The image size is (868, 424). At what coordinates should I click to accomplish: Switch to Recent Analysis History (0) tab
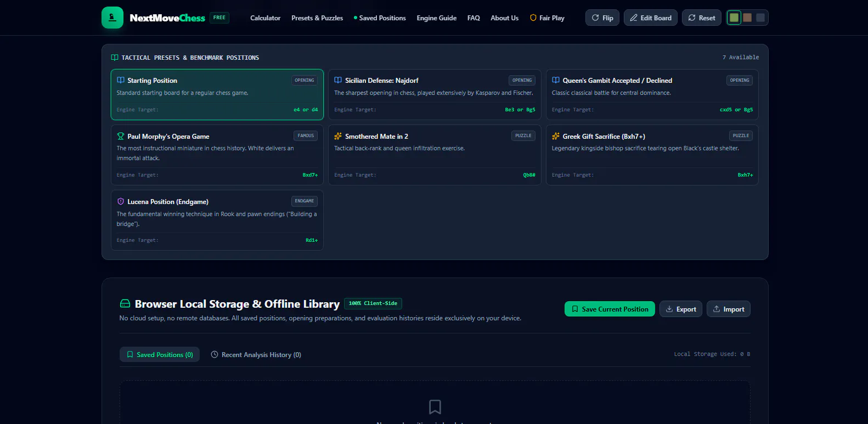click(x=256, y=354)
